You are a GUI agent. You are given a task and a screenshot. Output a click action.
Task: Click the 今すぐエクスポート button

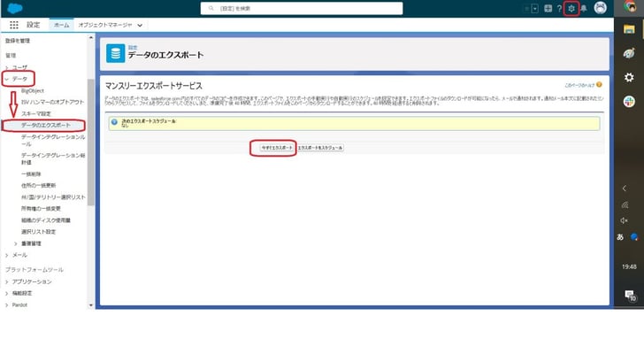click(272, 147)
